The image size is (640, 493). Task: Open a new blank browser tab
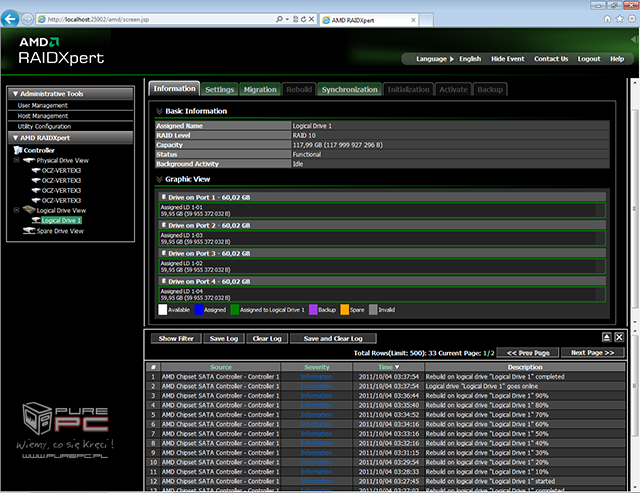tap(426, 20)
